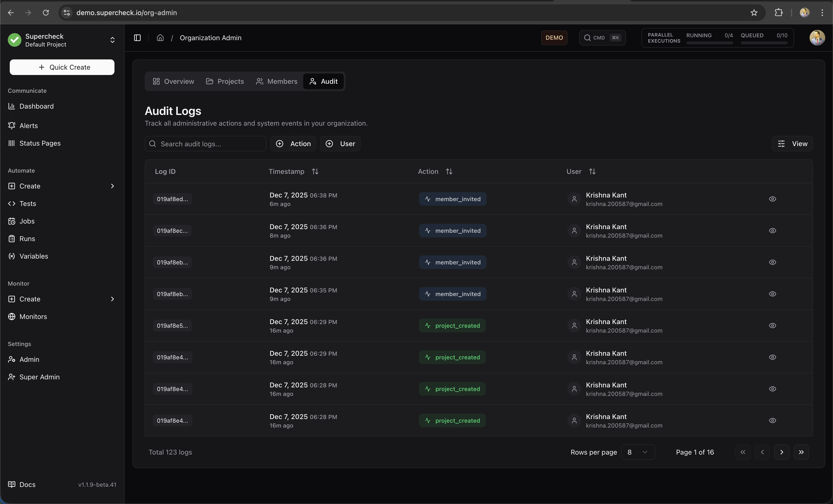View details of 06:38 PM log entry
Image resolution: width=833 pixels, height=504 pixels.
tap(772, 199)
